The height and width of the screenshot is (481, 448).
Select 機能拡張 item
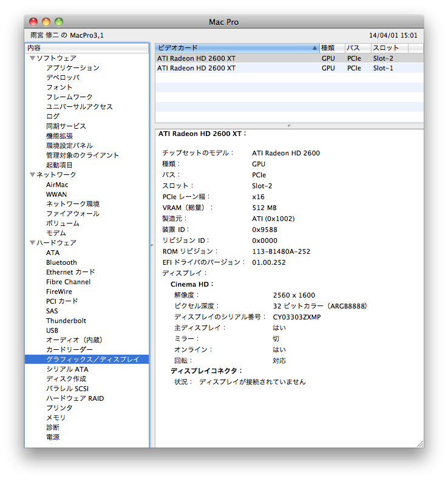[59, 136]
